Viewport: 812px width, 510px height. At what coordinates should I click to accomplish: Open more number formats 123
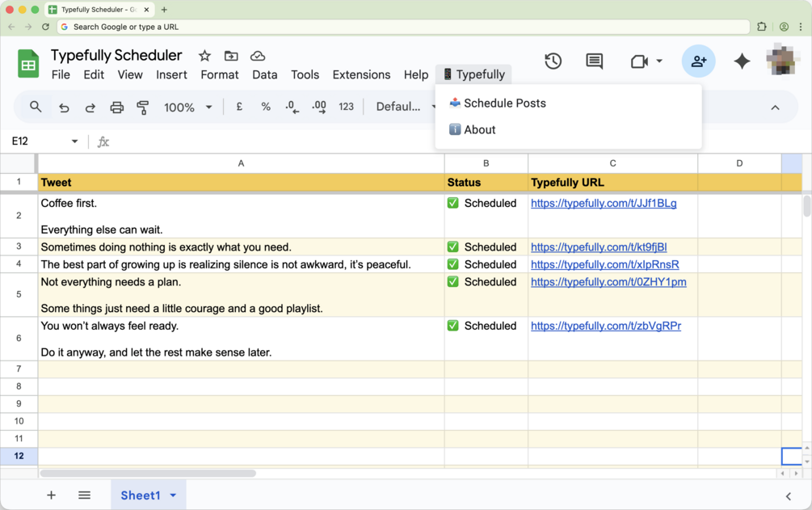point(346,107)
